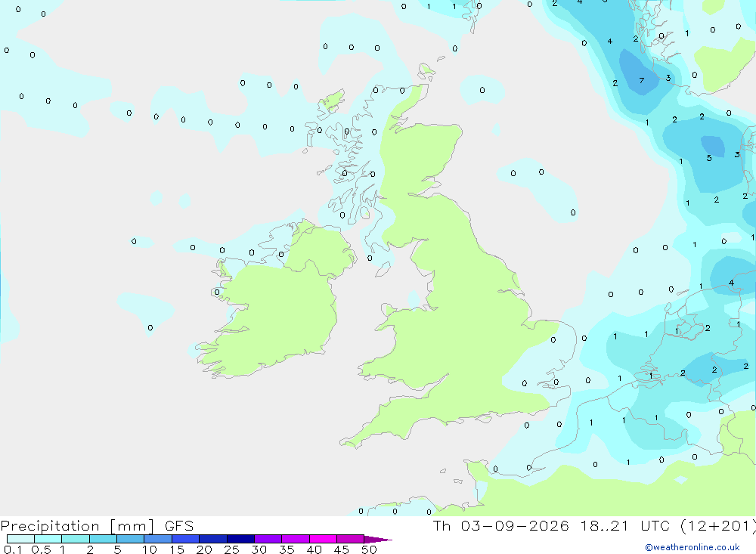Click the 0.1–0.5 mm palest legend swatch
Viewport: 756px width, 554px height.
20,539
